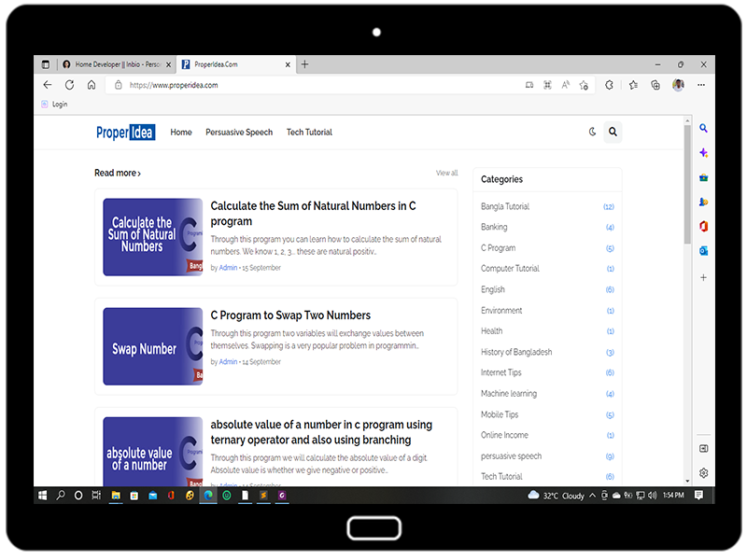
Task: Open Edge sidebar search icon
Action: point(703,128)
